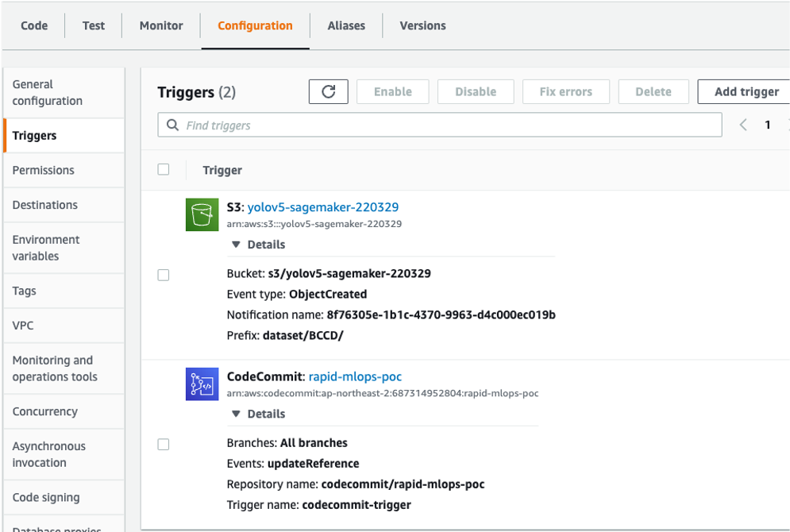Image resolution: width=790 pixels, height=532 pixels.
Task: Open General configuration in sidebar
Action: [64, 93]
